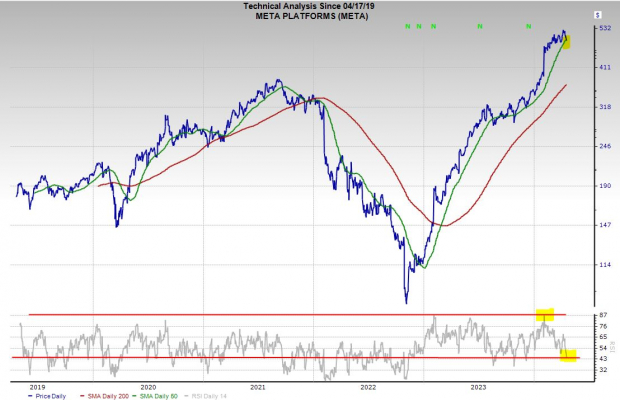Image resolution: width=620 pixels, height=400 pixels.
Task: Click the fourth green N marker
Action: (481, 26)
